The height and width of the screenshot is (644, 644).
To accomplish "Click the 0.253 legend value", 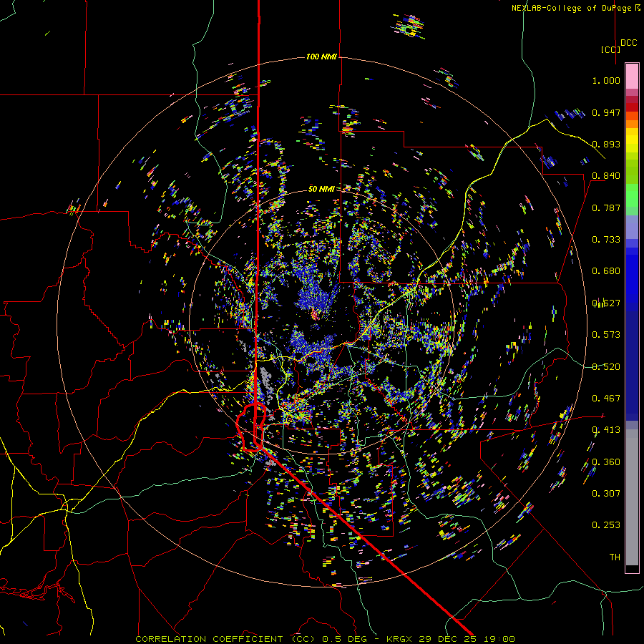I will (606, 525).
